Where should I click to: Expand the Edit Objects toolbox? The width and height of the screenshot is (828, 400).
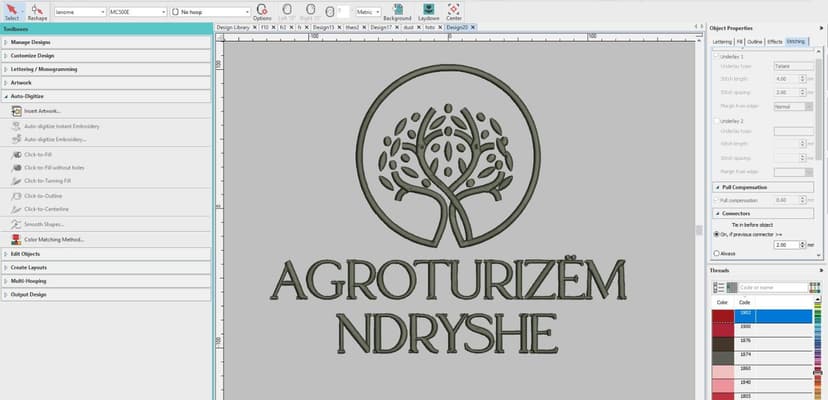click(106, 254)
